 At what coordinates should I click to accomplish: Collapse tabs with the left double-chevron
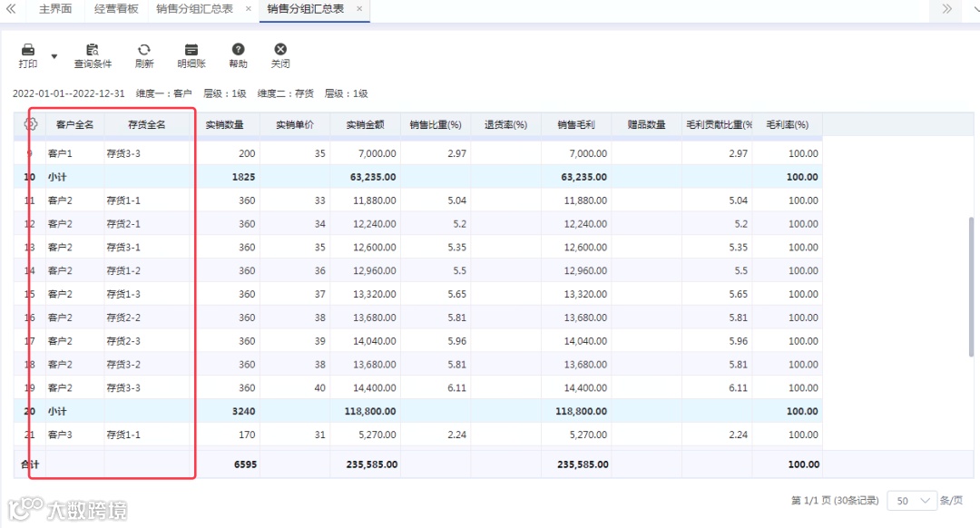point(11,9)
